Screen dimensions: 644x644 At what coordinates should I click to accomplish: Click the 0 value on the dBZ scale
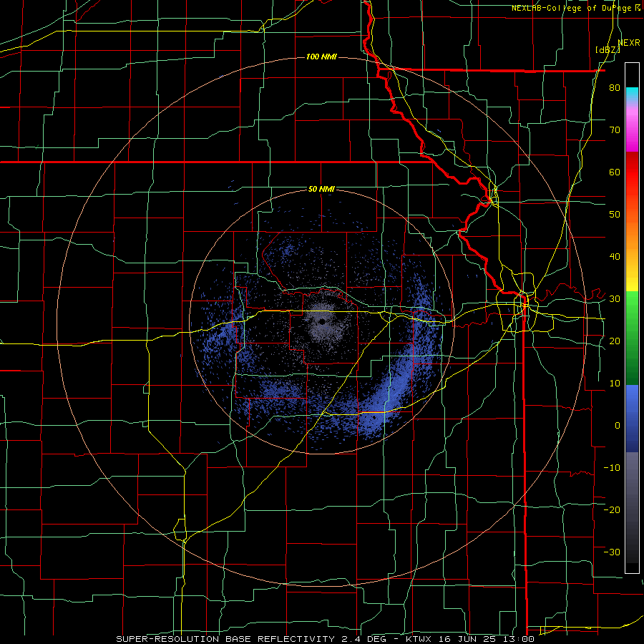pos(618,426)
